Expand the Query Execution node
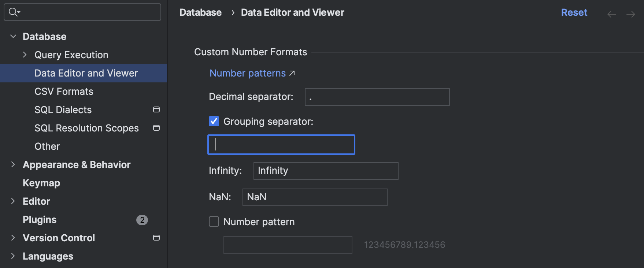644x268 pixels. click(x=25, y=55)
